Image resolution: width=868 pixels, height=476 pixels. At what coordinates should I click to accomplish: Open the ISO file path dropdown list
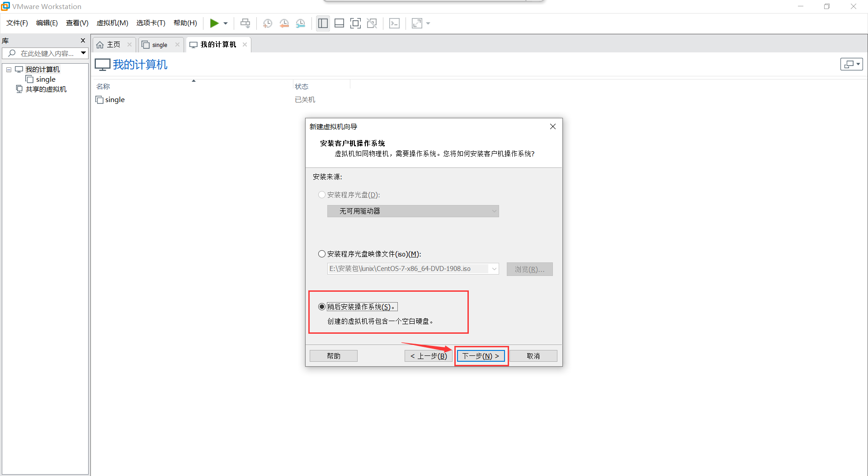(494, 269)
